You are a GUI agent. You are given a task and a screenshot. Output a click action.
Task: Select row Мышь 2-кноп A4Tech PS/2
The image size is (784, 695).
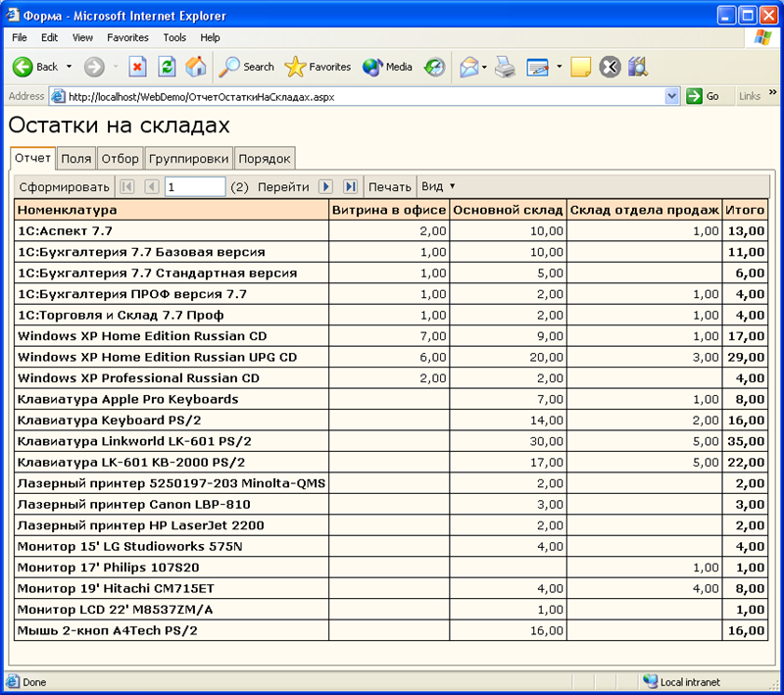[391, 630]
